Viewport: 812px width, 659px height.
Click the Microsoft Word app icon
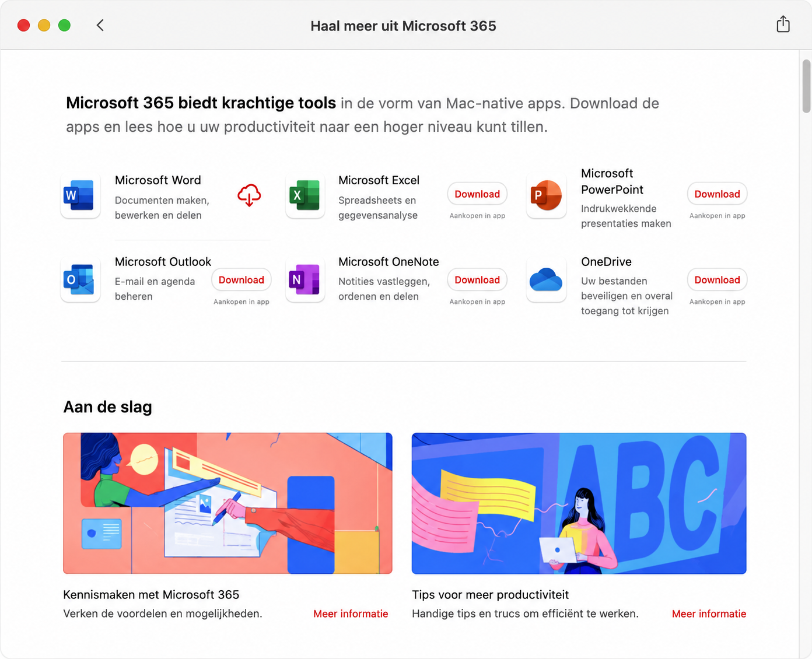[x=80, y=196]
